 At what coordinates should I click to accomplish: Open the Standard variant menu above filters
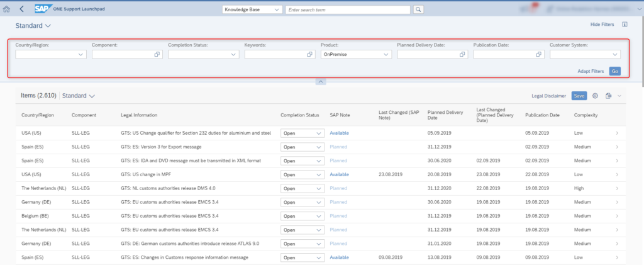(33, 26)
